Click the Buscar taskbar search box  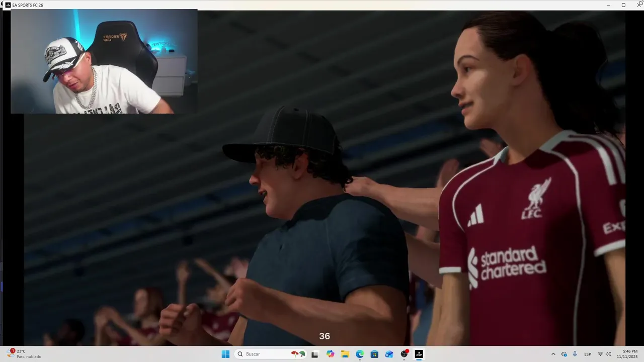[272, 354]
